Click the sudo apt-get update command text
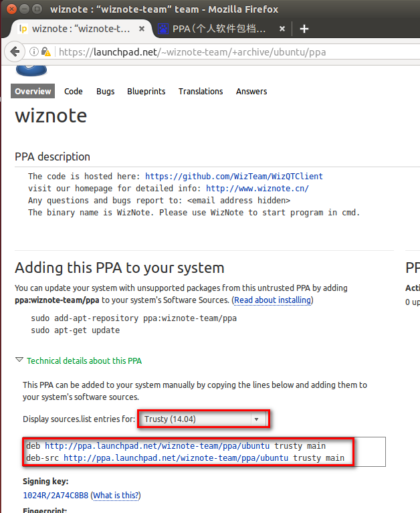 point(75,330)
